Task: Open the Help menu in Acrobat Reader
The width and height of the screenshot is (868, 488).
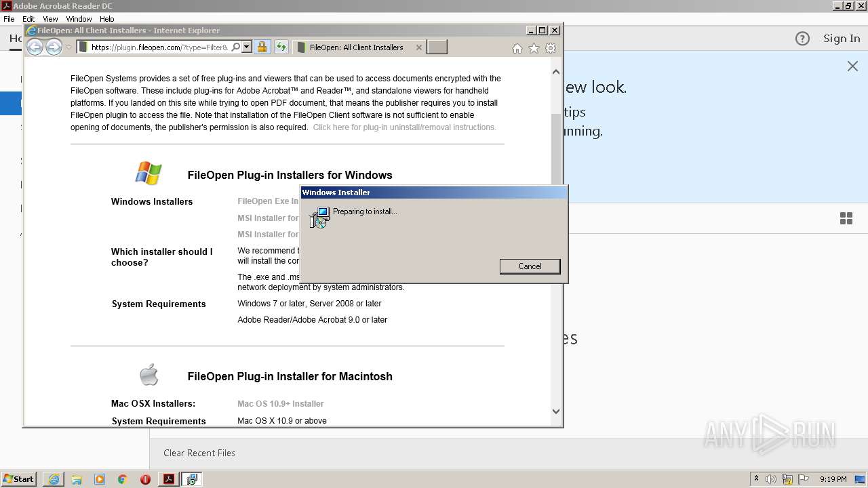Action: 107,19
